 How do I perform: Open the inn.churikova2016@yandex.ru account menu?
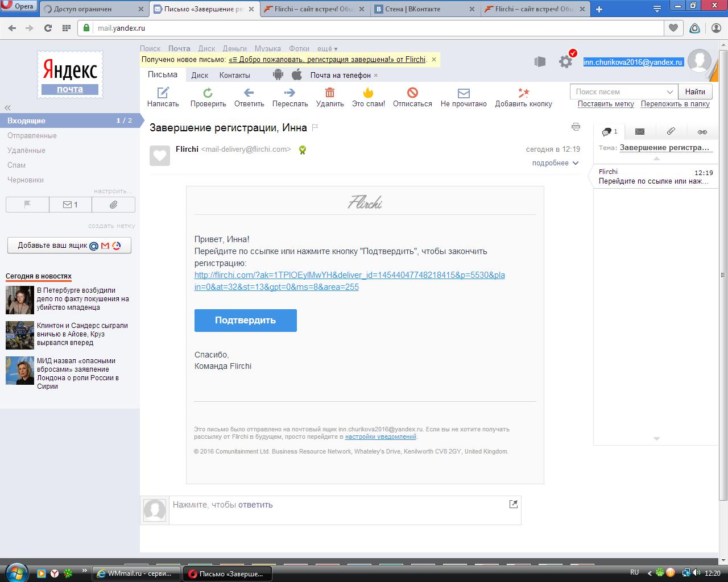(x=633, y=62)
